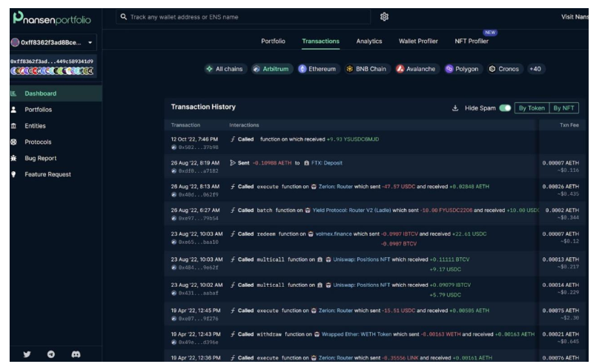
Task: Open Zerion: Router link on 26 Aug row
Action: pos(336,187)
